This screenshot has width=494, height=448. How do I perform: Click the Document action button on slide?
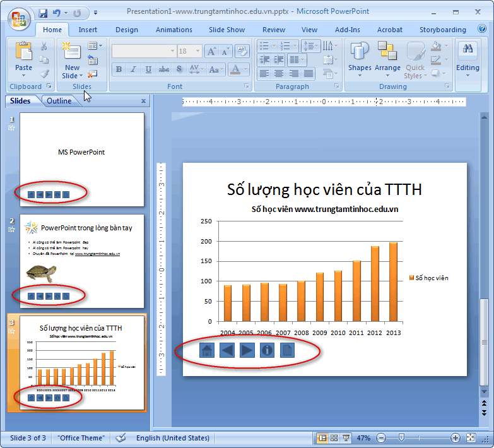(x=287, y=350)
